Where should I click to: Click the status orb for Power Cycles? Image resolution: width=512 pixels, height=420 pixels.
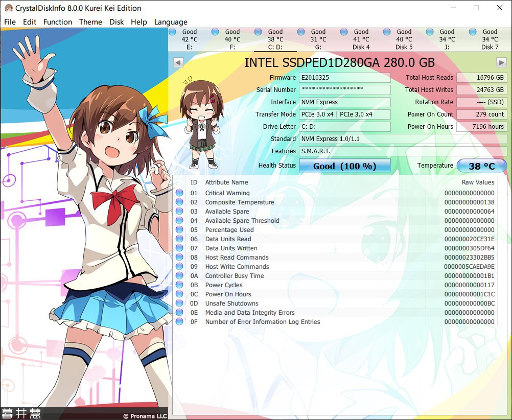click(179, 285)
